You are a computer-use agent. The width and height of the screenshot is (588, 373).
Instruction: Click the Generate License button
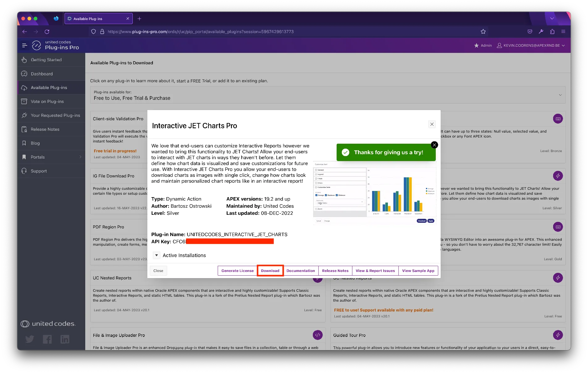click(x=237, y=271)
